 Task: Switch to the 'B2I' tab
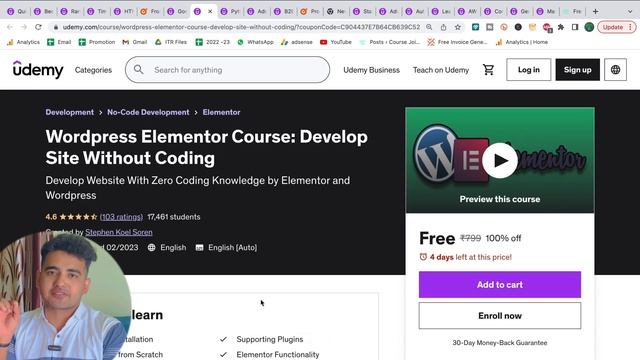[283, 11]
